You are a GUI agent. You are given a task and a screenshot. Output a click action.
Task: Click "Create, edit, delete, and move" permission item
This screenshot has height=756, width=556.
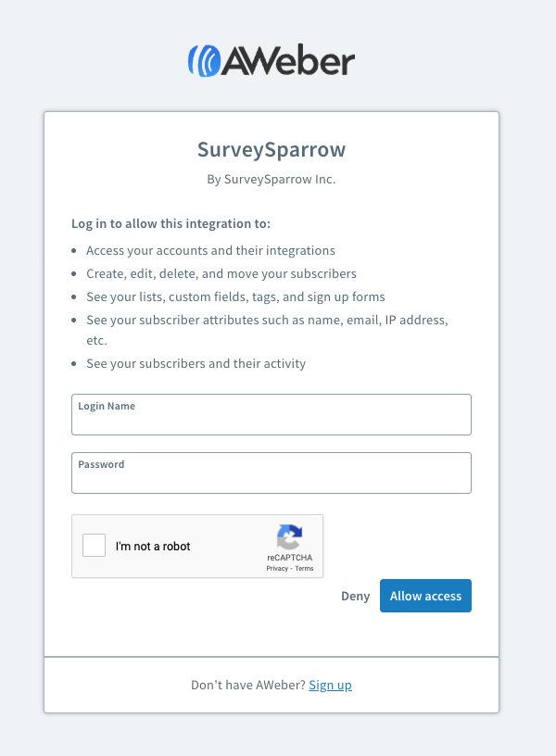coord(221,273)
